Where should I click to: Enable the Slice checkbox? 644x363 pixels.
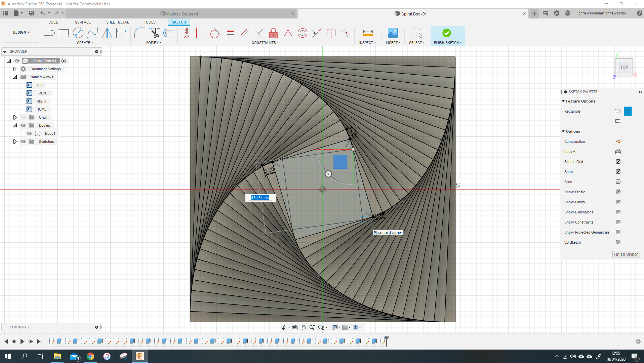tap(618, 182)
